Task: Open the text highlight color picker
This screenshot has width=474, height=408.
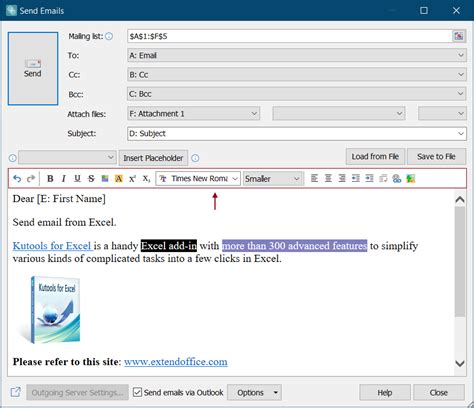Action: click(x=119, y=179)
